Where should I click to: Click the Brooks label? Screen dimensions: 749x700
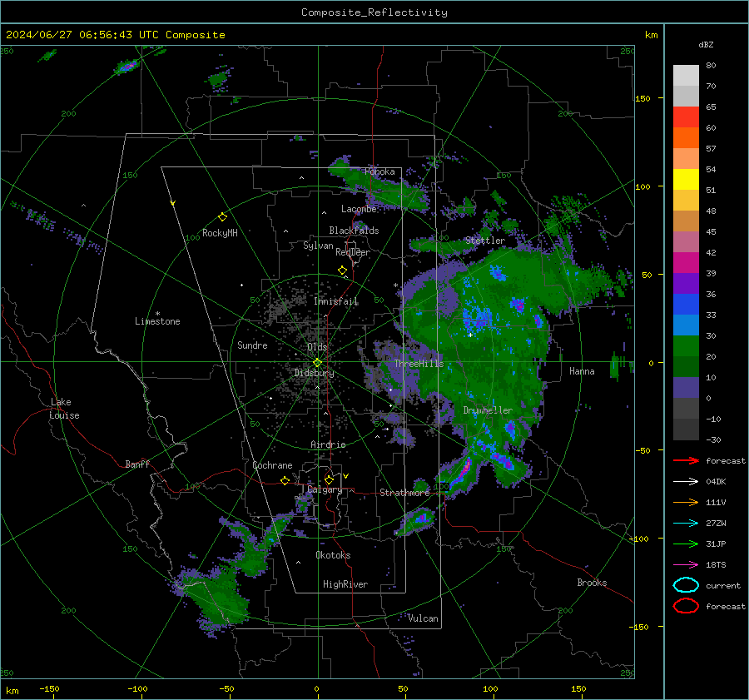coord(592,583)
